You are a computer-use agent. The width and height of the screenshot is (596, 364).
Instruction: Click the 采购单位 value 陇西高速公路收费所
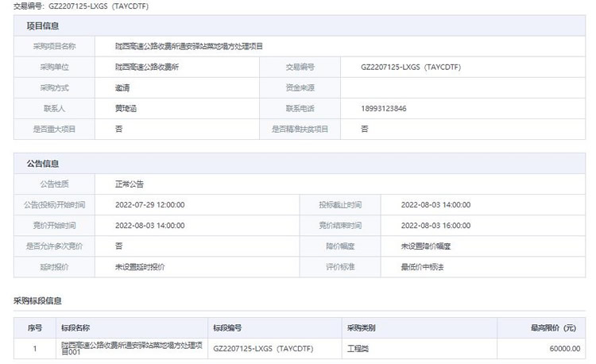[147, 68]
